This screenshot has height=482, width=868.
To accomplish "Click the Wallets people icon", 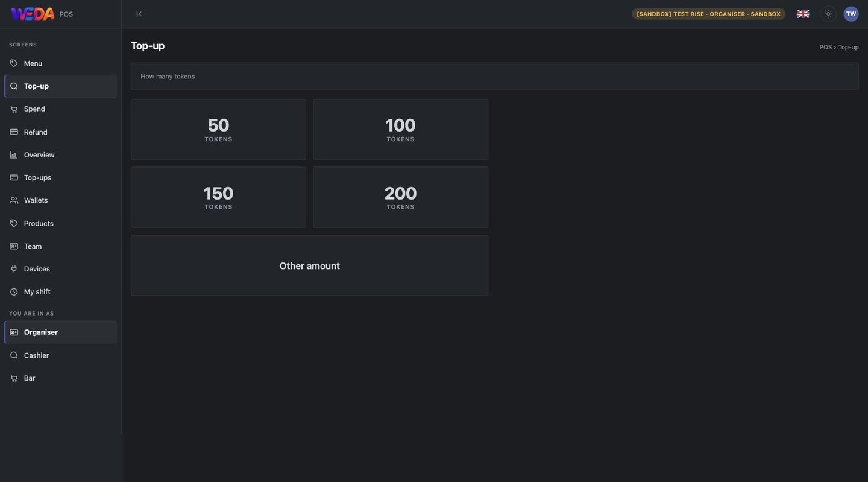I will [14, 200].
